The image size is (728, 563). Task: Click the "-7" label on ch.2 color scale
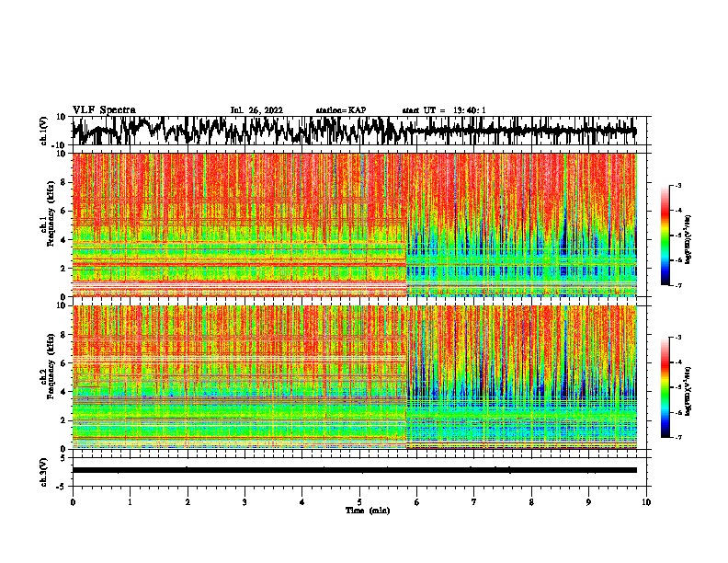coord(678,438)
